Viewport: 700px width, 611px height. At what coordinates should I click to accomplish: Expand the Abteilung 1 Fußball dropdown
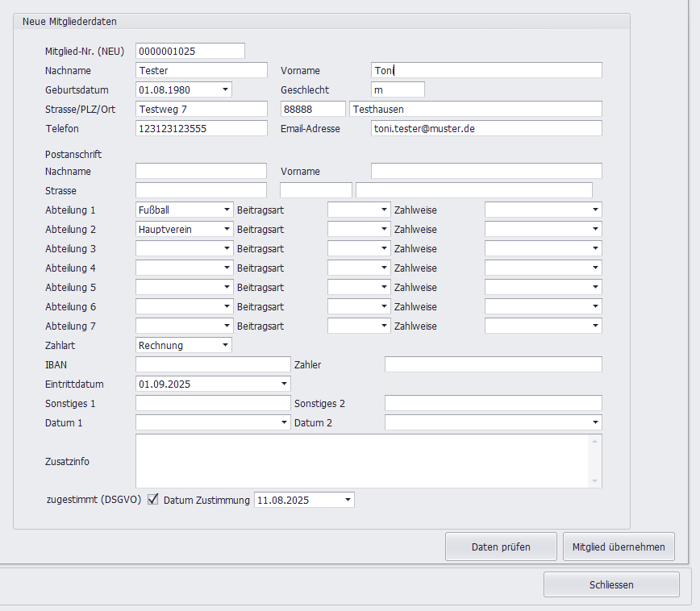pos(226,210)
